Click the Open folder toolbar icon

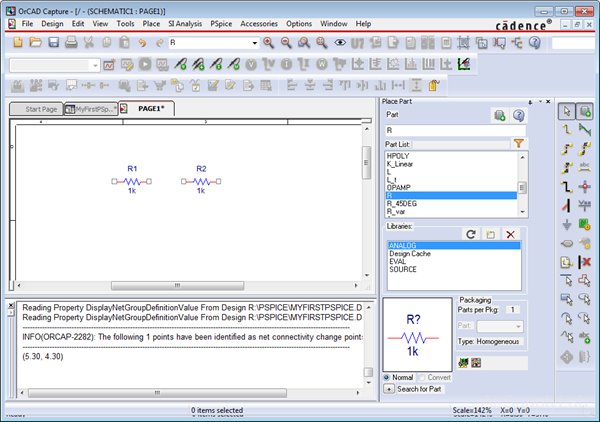36,43
